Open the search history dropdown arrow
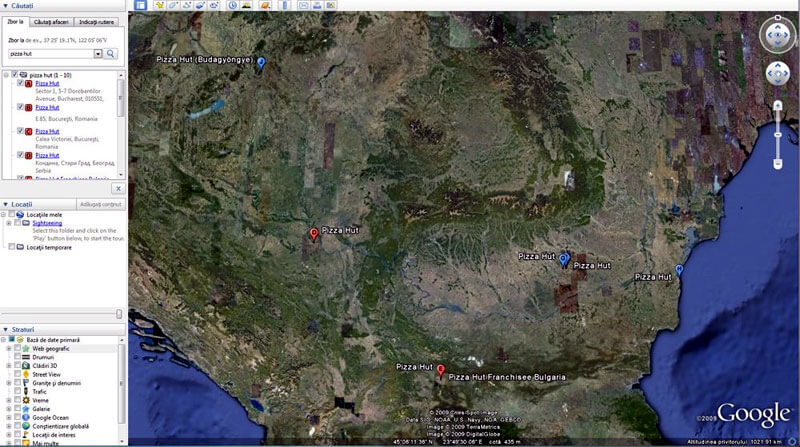 tap(98, 53)
